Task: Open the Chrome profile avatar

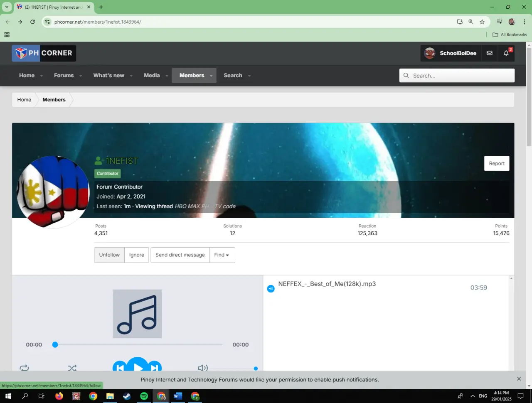Action: click(x=512, y=22)
